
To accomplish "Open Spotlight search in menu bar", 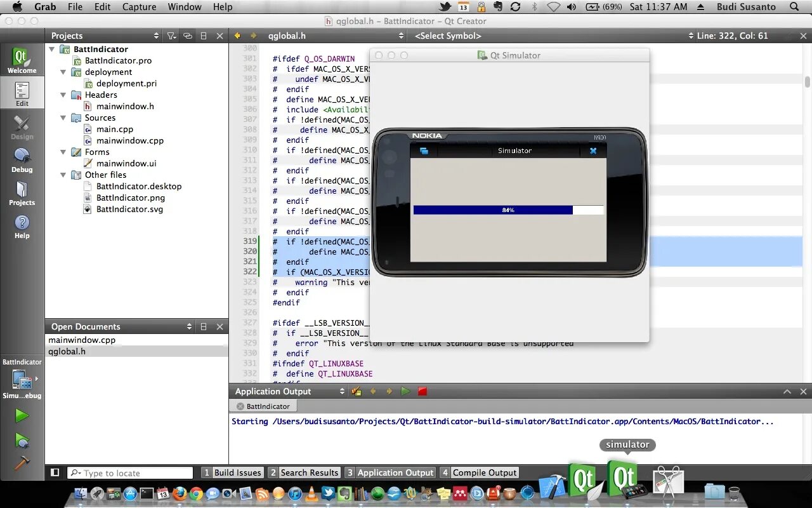I will 794,6.
